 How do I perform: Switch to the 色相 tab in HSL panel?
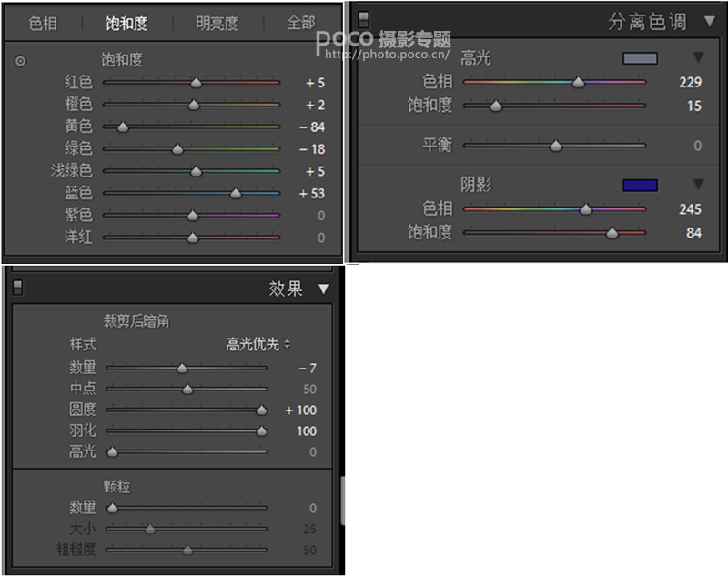[43, 23]
